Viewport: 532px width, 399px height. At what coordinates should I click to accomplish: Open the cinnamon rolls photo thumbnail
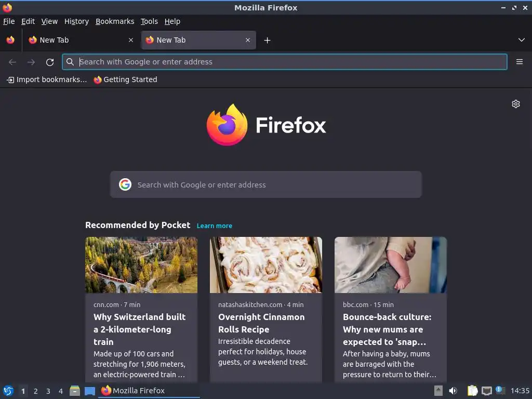(265, 265)
